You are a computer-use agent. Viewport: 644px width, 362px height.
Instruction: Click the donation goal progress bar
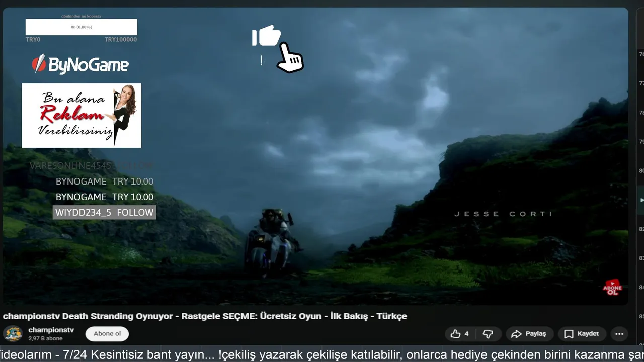pyautogui.click(x=81, y=27)
